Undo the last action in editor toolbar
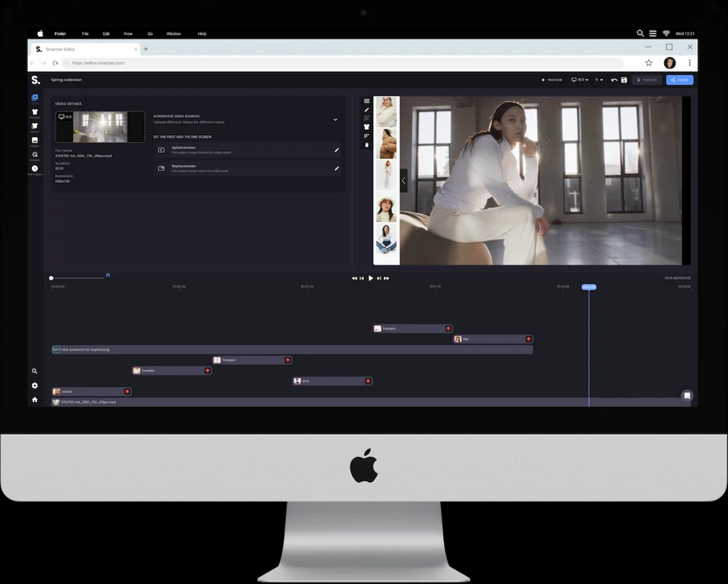The height and width of the screenshot is (584, 728). point(614,80)
